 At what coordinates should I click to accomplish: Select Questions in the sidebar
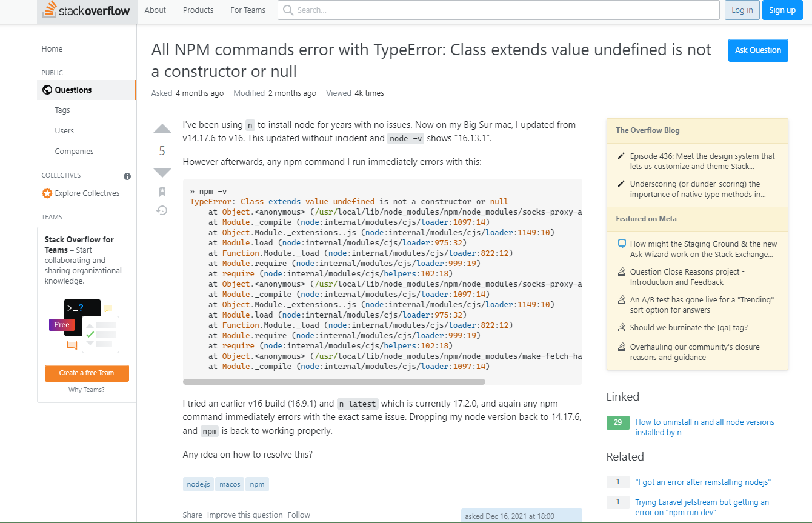[x=87, y=90]
